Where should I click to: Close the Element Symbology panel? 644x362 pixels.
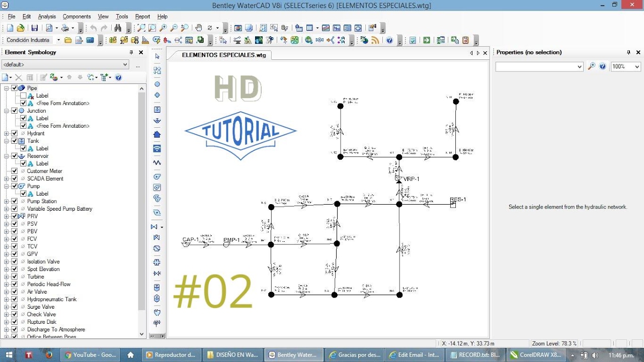tap(141, 52)
